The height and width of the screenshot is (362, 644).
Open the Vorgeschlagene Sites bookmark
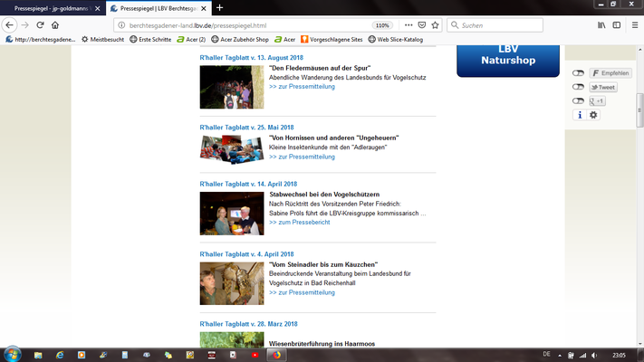tap(332, 40)
